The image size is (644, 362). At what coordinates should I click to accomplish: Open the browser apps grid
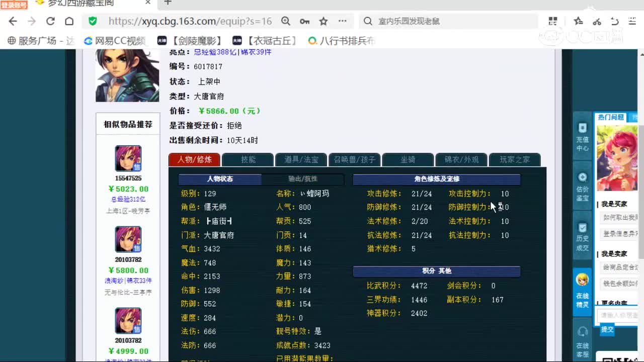tap(553, 21)
